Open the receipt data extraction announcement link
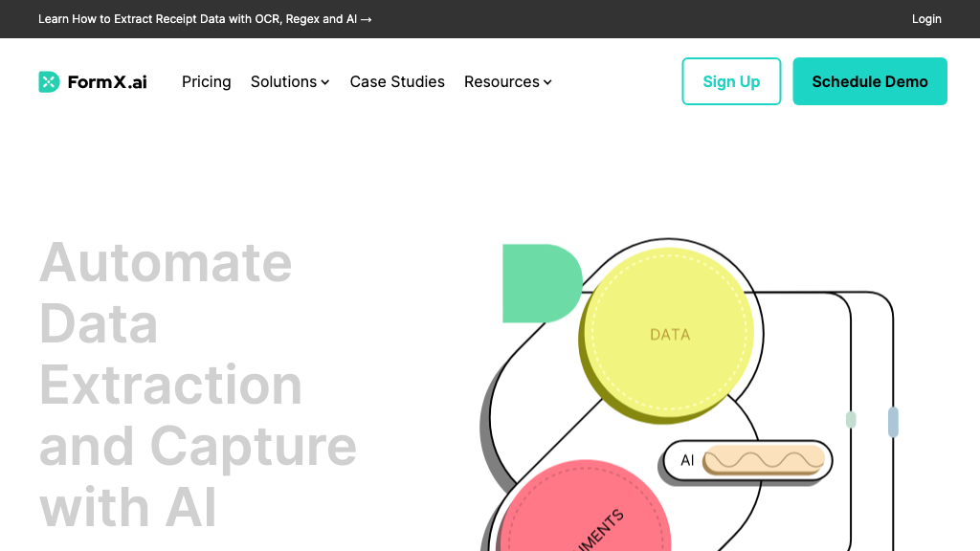Viewport: 980px width, 551px height. (205, 19)
